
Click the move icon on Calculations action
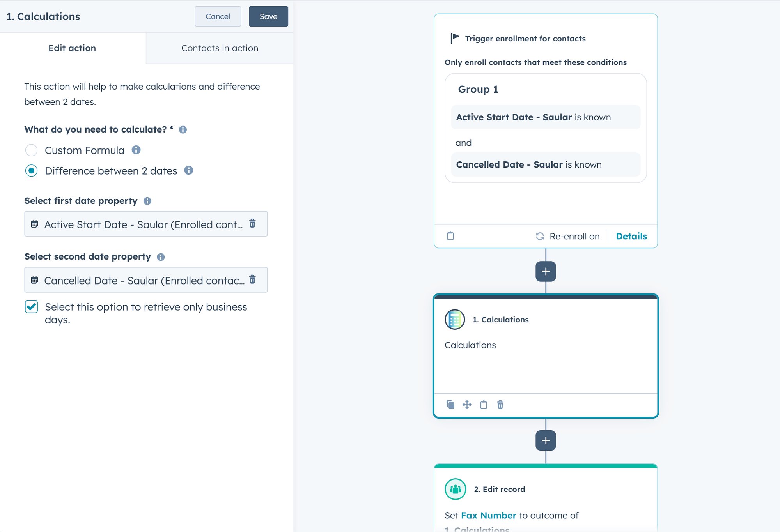point(467,405)
